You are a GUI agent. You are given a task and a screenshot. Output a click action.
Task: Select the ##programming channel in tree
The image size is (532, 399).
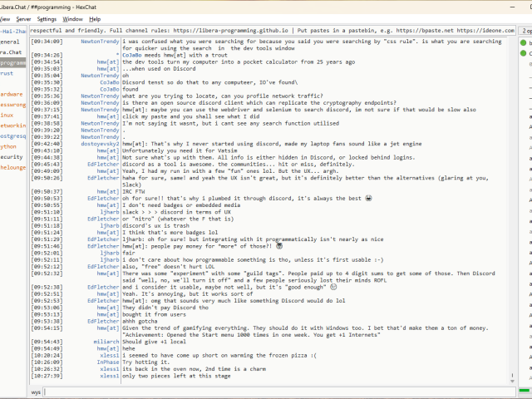point(12,62)
